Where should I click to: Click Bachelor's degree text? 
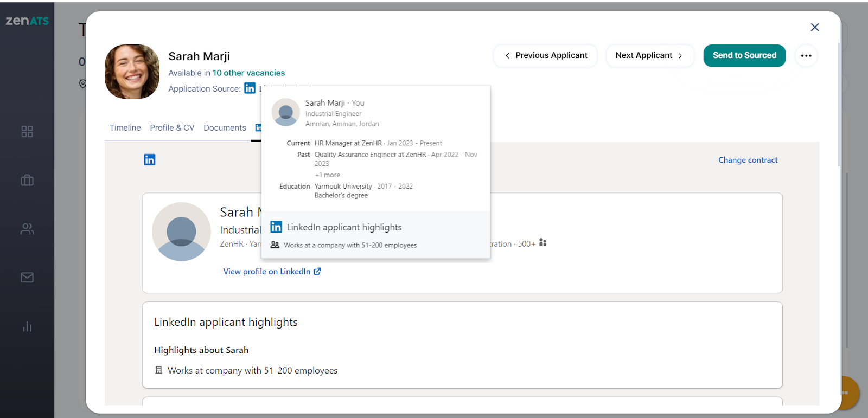[341, 195]
